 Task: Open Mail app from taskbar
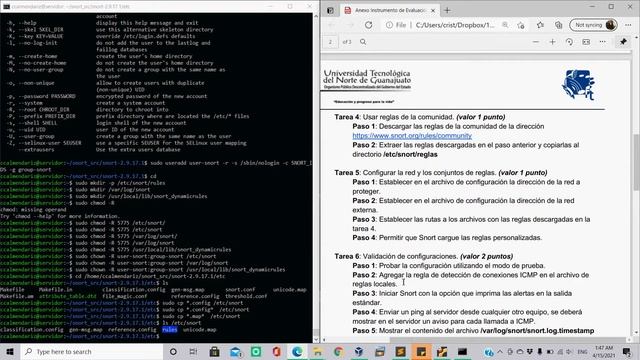tap(236, 351)
